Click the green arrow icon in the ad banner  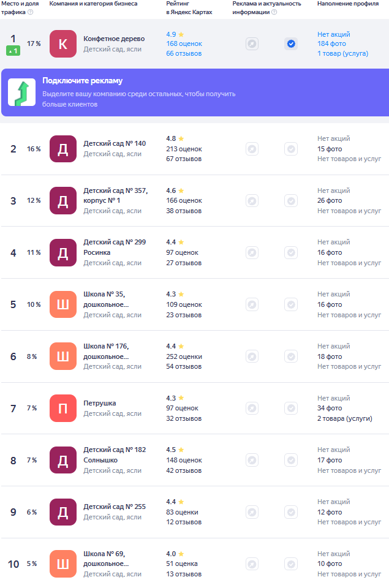21,92
